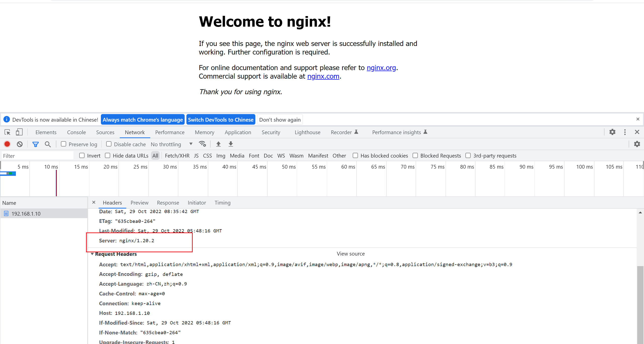Filter requests by Fetch/XHR
Screen dimensions: 644x344
coord(177,156)
